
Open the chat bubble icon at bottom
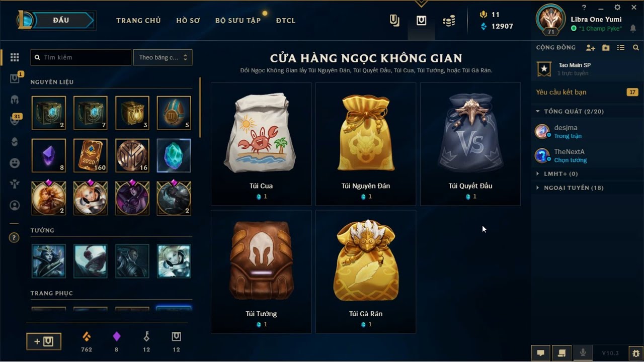(x=541, y=353)
